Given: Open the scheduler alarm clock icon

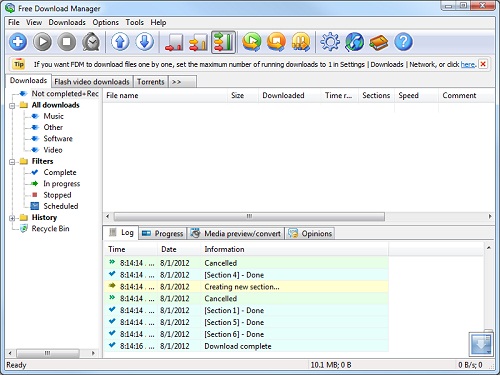Looking at the screenshot, I should pyautogui.click(x=91, y=42).
